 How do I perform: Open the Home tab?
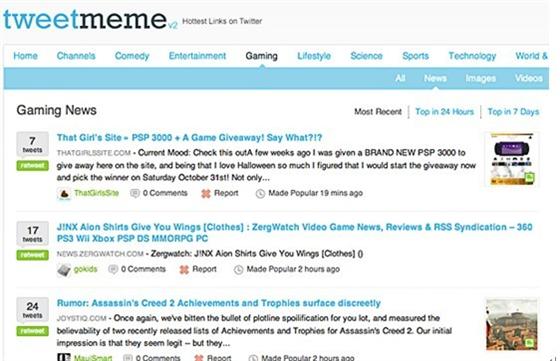tap(25, 56)
